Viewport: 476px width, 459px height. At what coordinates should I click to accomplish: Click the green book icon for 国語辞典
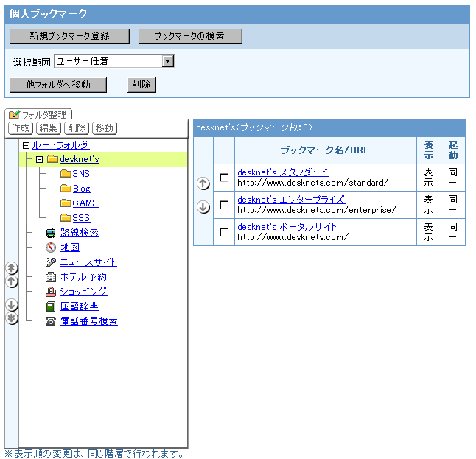click(51, 306)
